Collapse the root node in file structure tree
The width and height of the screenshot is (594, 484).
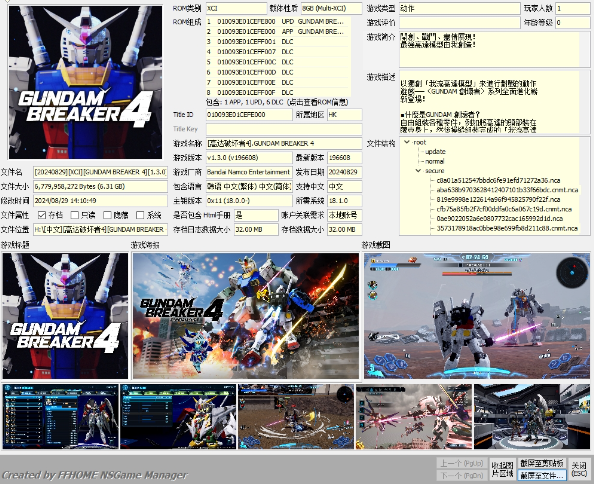point(407,142)
